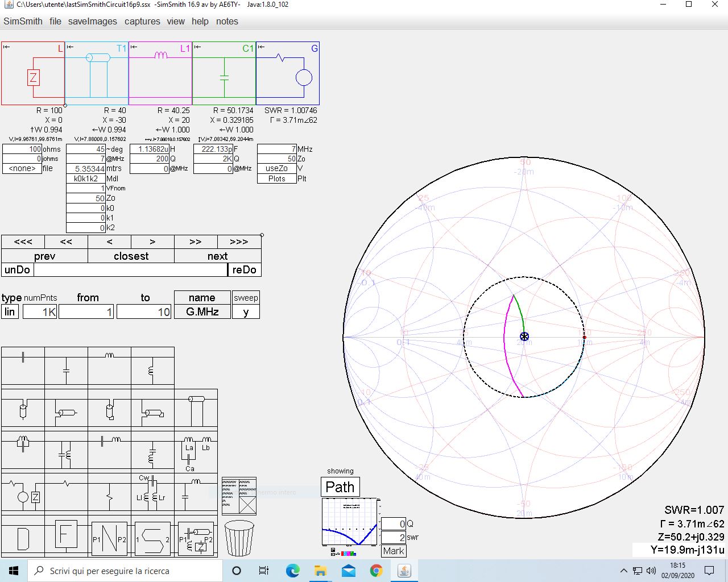Open the help menu

(x=200, y=21)
